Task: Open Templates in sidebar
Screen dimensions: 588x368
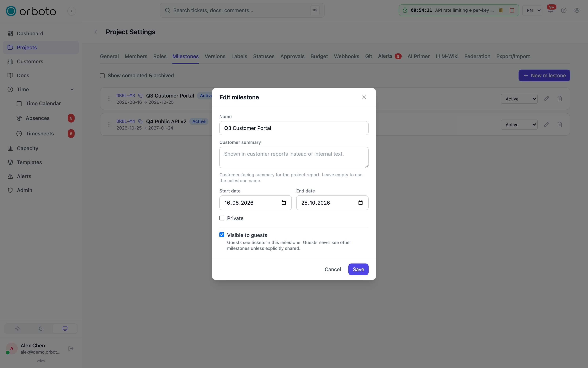Action: point(41,162)
